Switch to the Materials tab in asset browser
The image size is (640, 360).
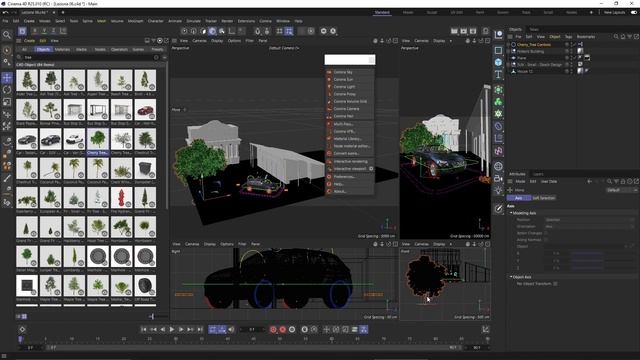coord(62,49)
